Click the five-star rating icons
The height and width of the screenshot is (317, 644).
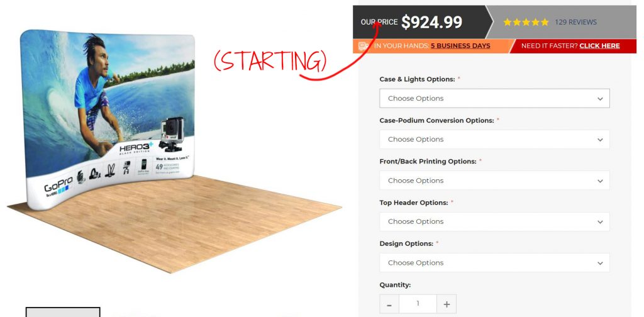click(526, 22)
